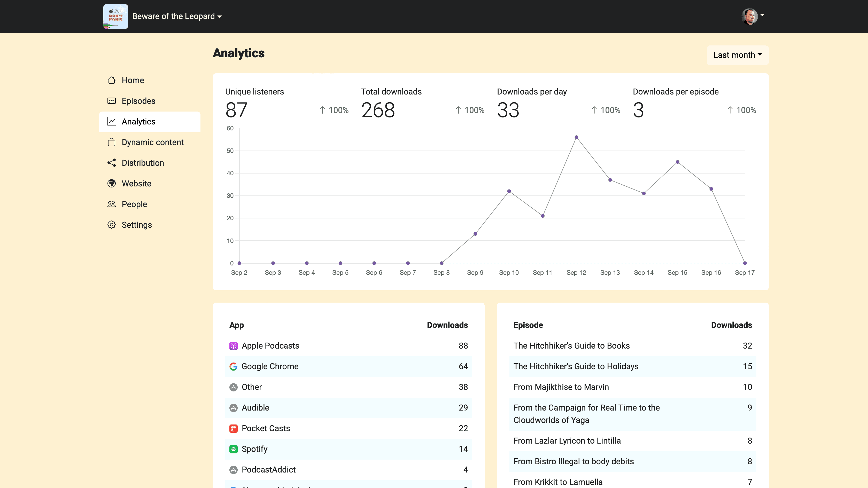Click the Pocket Casts icon
The width and height of the screenshot is (868, 488).
[x=234, y=428]
